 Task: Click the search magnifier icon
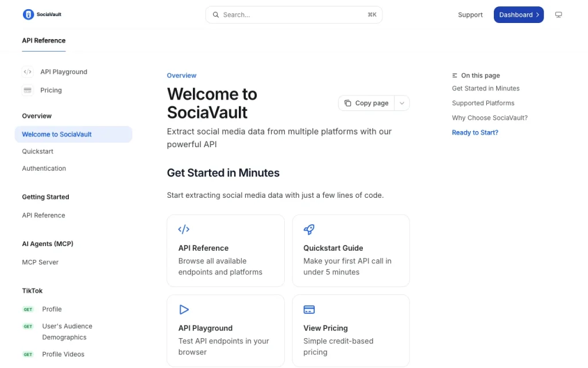coord(216,14)
